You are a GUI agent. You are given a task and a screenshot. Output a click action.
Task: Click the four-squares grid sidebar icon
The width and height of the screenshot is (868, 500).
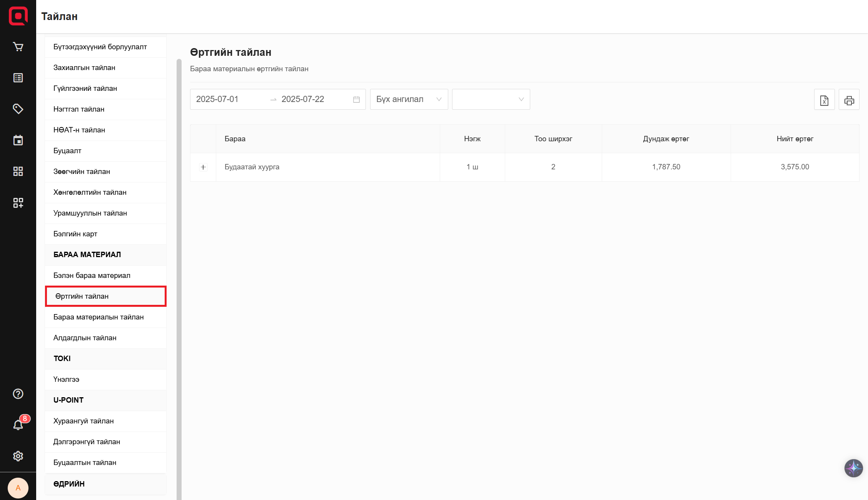[18, 171]
